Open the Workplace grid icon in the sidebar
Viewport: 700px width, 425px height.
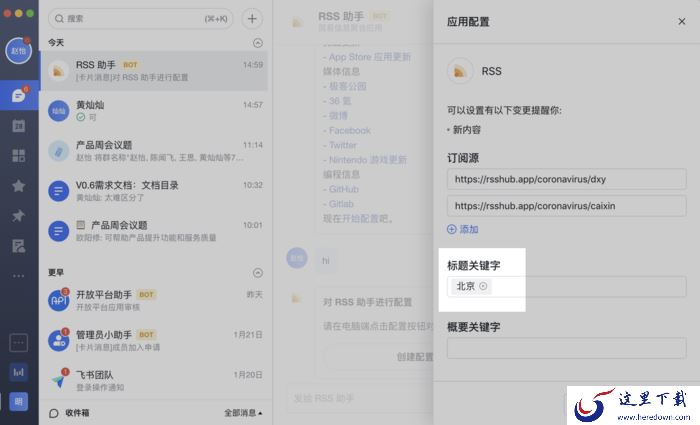(18, 156)
